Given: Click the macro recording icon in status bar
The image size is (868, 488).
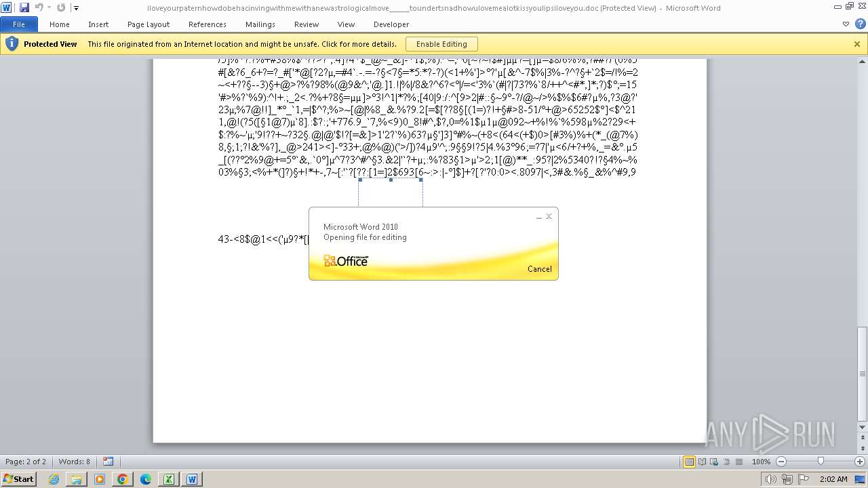Looking at the screenshot, I should click(108, 462).
